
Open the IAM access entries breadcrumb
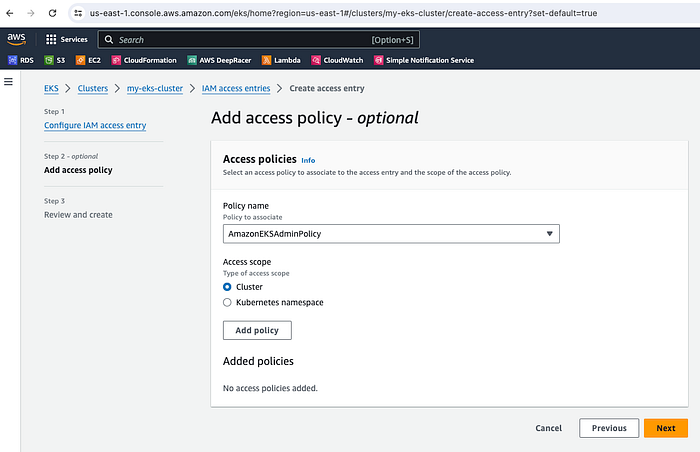click(x=236, y=88)
